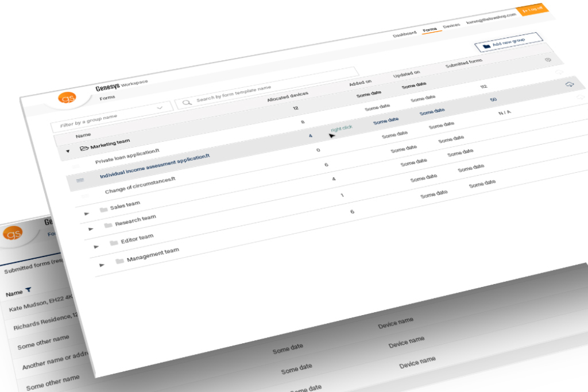Image resolution: width=588 pixels, height=392 pixels.
Task: Focus the Search by form template name field
Action: 266,88
